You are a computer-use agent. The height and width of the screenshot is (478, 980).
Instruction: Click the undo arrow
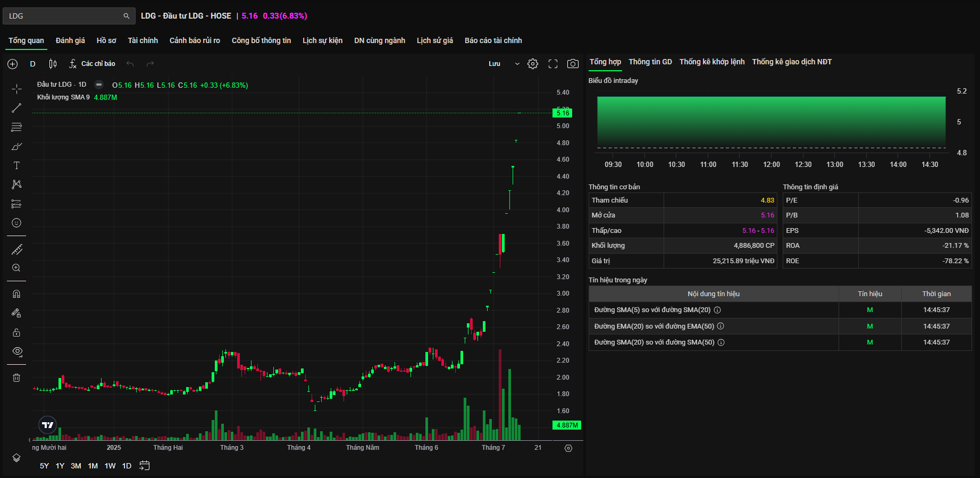point(130,64)
